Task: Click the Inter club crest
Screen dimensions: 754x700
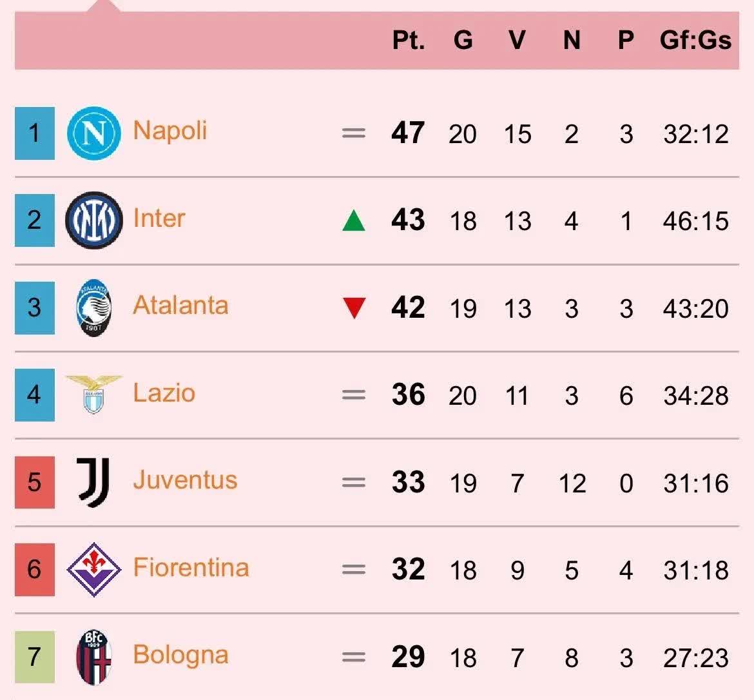Action: [x=94, y=220]
